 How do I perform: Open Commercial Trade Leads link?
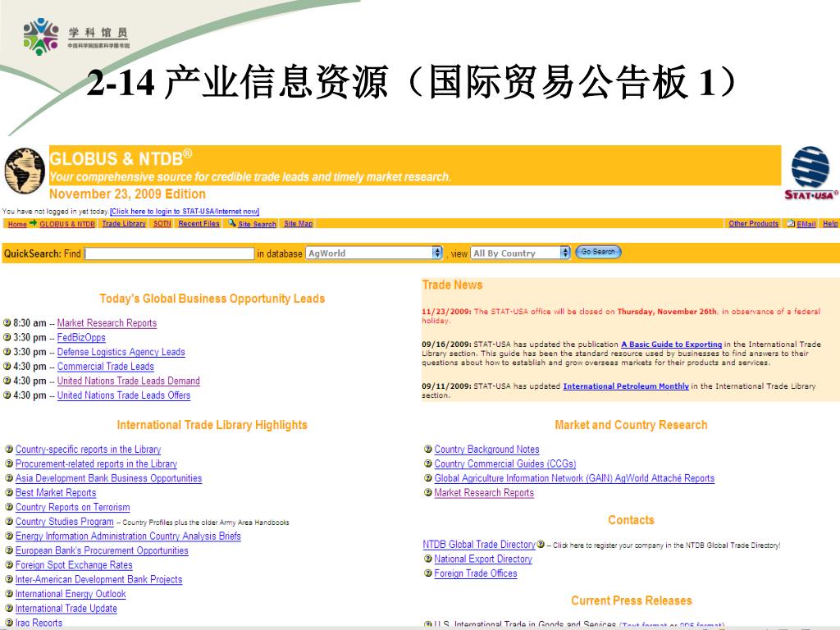106,367
